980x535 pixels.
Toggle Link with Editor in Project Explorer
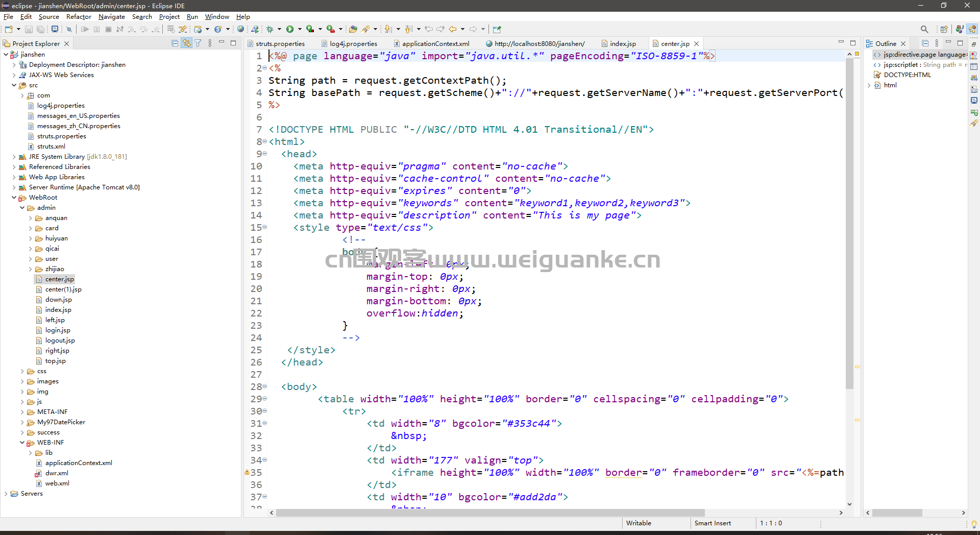tap(187, 43)
